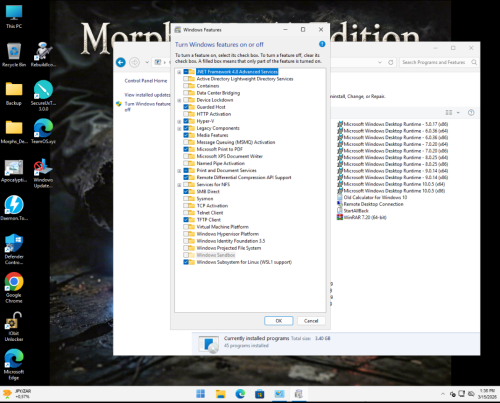This screenshot has width=500, height=403.
Task: Click the refresh icon in Programs and Features
Action: (x=391, y=62)
